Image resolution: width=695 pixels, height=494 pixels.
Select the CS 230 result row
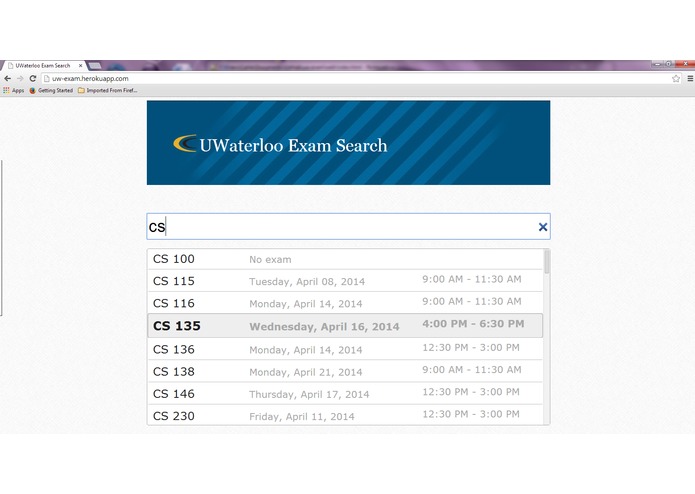tap(345, 415)
